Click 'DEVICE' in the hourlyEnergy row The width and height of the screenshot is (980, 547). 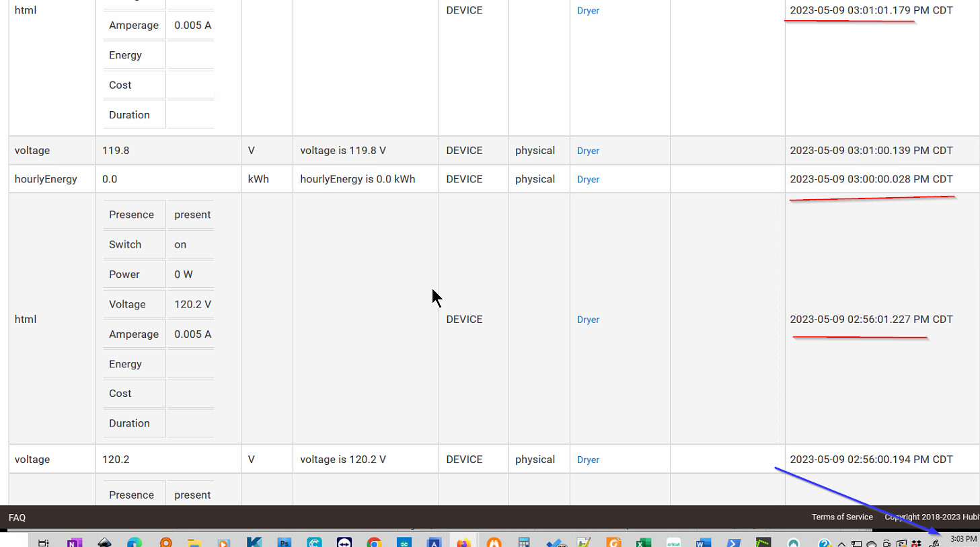[x=464, y=179]
